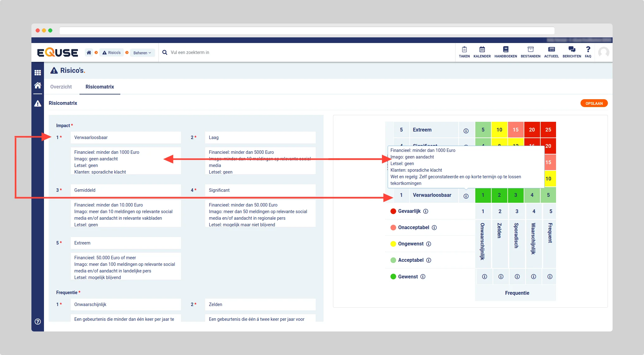Screen dimensions: 644x355
Task: Click info icon beside Extreem row
Action: click(x=466, y=131)
